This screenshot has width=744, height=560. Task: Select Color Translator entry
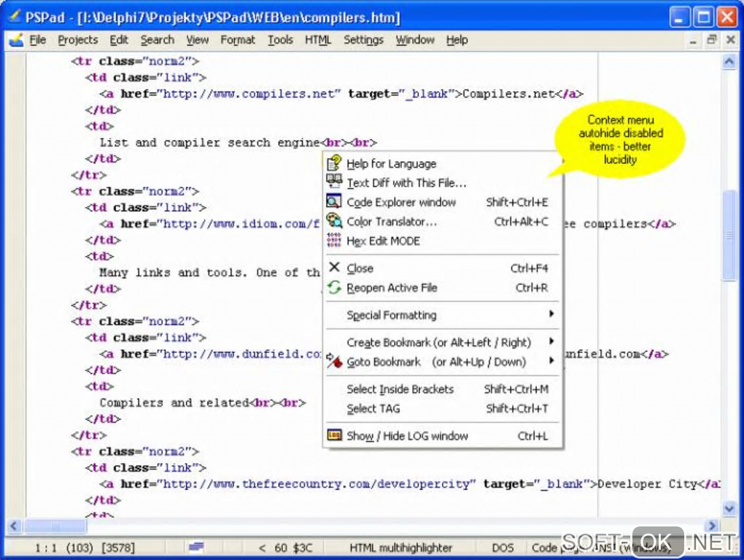point(442,222)
